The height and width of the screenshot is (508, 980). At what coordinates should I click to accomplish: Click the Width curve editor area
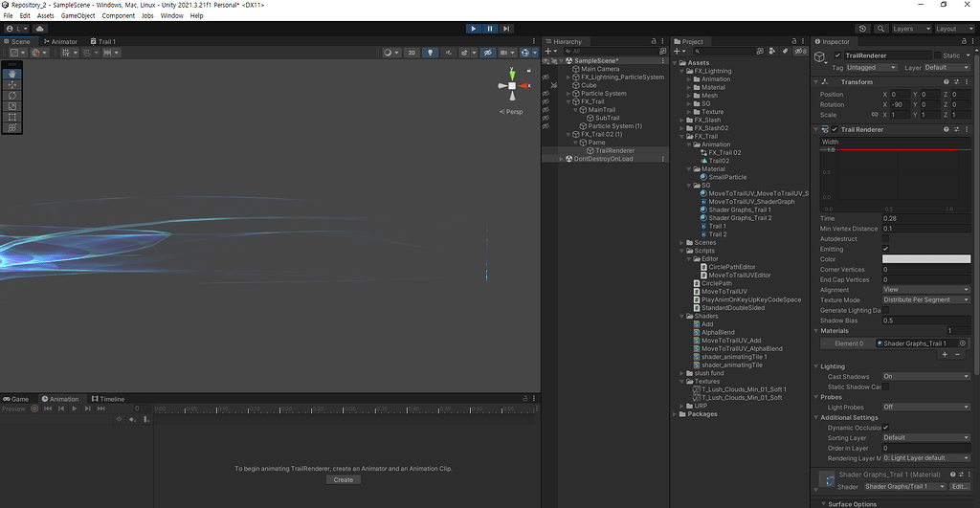pos(895,179)
